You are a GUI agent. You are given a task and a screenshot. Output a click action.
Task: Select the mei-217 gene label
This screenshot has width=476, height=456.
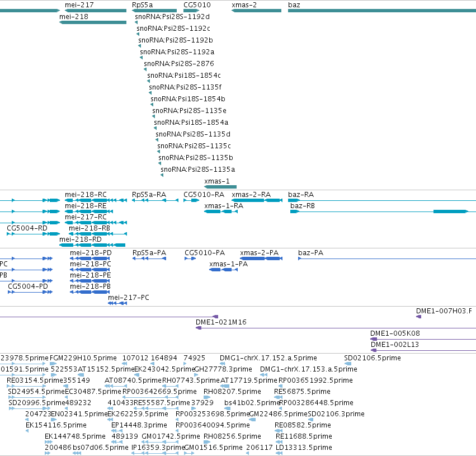[79, 5]
